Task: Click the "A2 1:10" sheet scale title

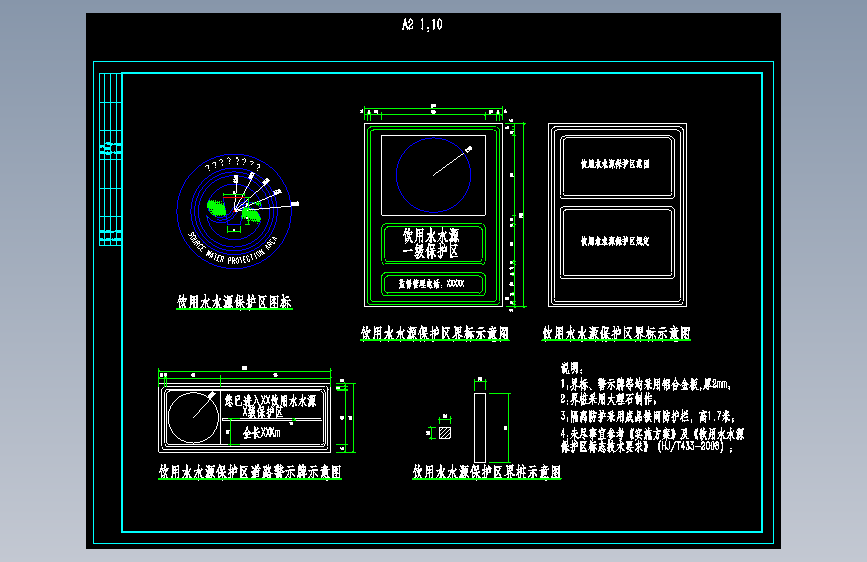Action: point(422,24)
